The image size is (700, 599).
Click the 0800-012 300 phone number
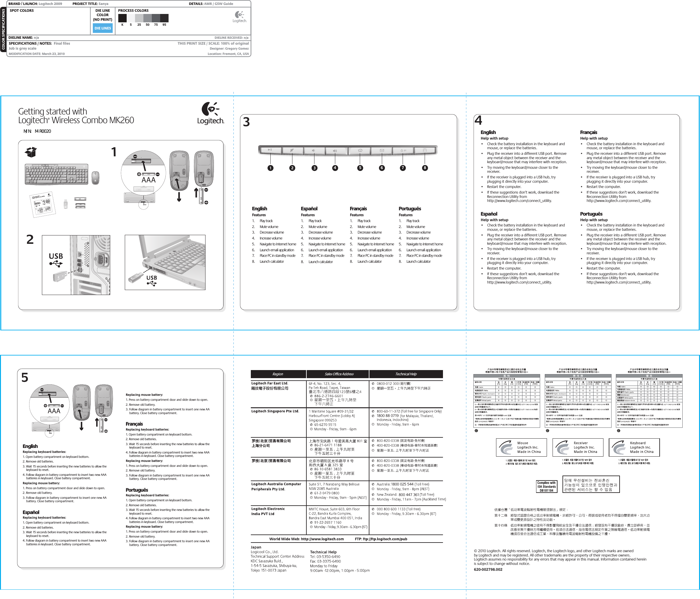[387, 384]
